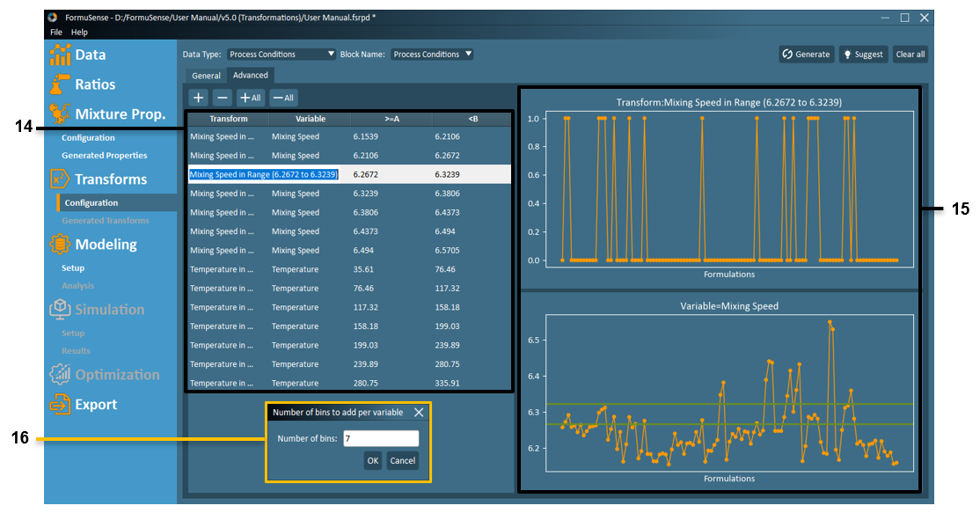Viewport: 980px width, 513px height.
Task: Edit the Number of bins input field
Action: (x=381, y=437)
